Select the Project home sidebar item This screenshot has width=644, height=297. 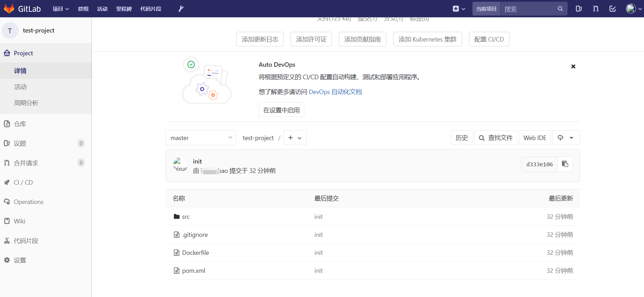[x=46, y=53]
